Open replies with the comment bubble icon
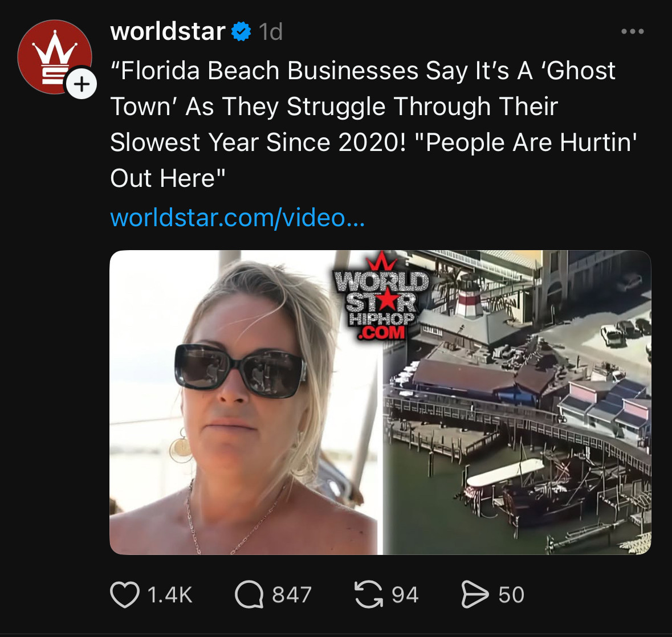Screen dimensions: 672x637 [x=249, y=595]
